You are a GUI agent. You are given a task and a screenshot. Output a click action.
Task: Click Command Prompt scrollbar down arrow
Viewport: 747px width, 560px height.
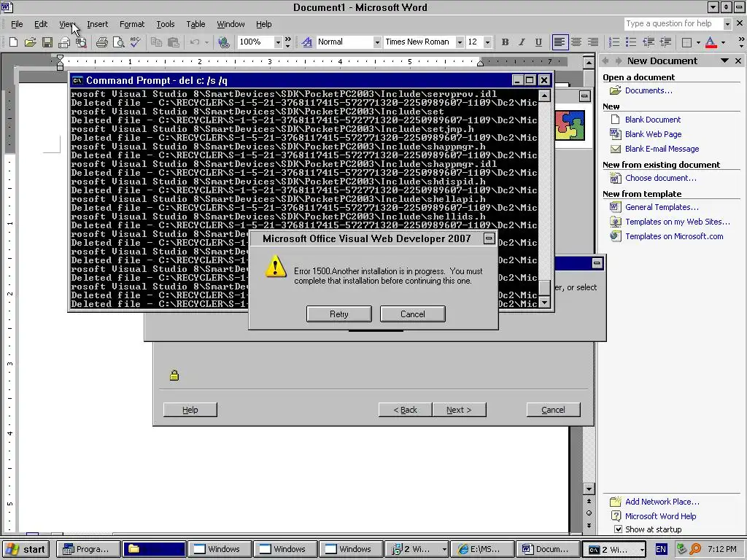[544, 303]
